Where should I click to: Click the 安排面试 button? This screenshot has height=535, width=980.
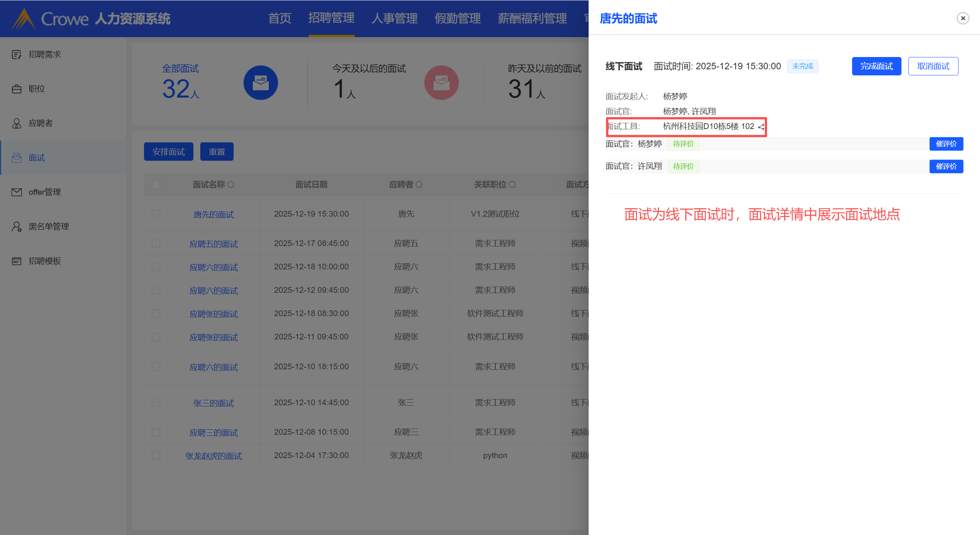pos(169,152)
